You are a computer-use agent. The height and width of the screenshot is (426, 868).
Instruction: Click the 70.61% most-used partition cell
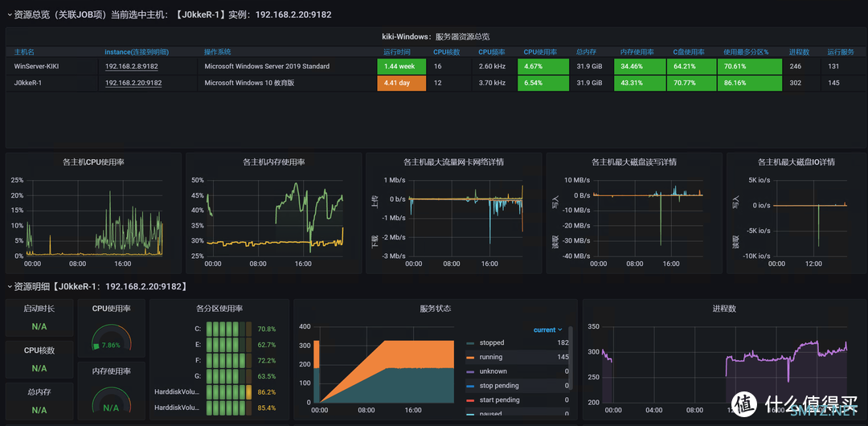(750, 67)
